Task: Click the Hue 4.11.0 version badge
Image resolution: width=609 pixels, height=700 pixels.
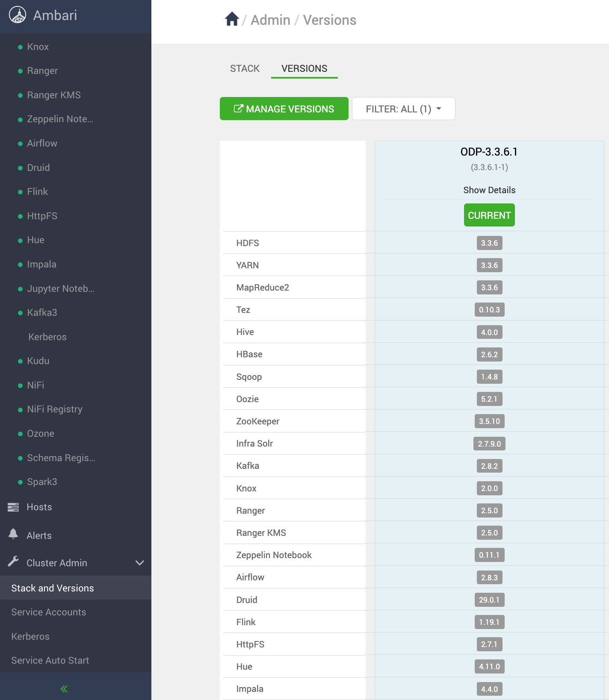Action: coord(489,666)
